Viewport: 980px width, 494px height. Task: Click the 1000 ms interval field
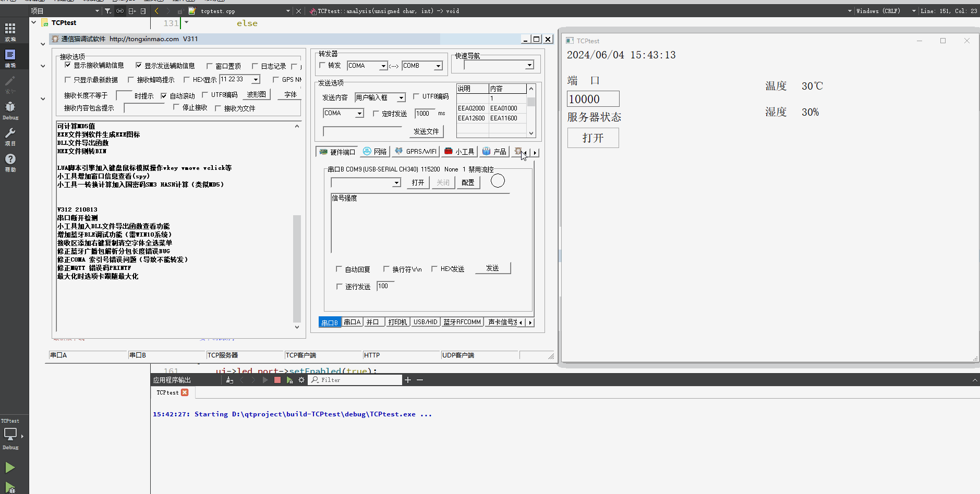point(425,114)
